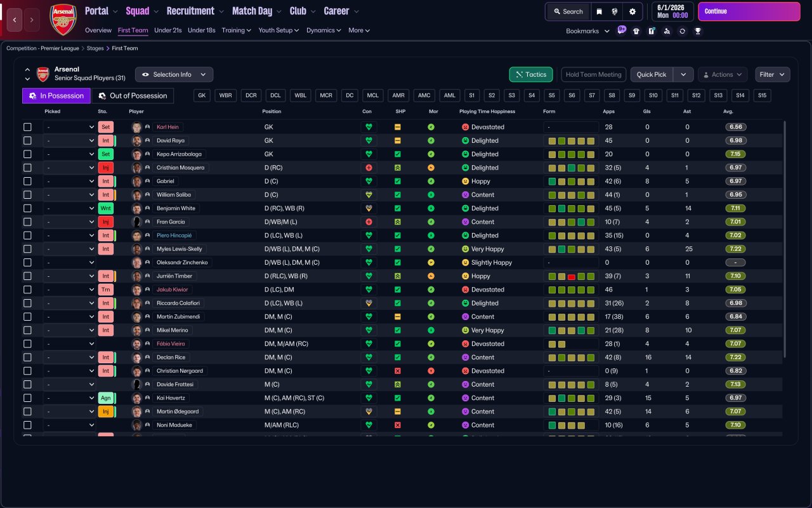Open the Selection Info dropdown
This screenshot has width=812, height=508.
pyautogui.click(x=174, y=74)
